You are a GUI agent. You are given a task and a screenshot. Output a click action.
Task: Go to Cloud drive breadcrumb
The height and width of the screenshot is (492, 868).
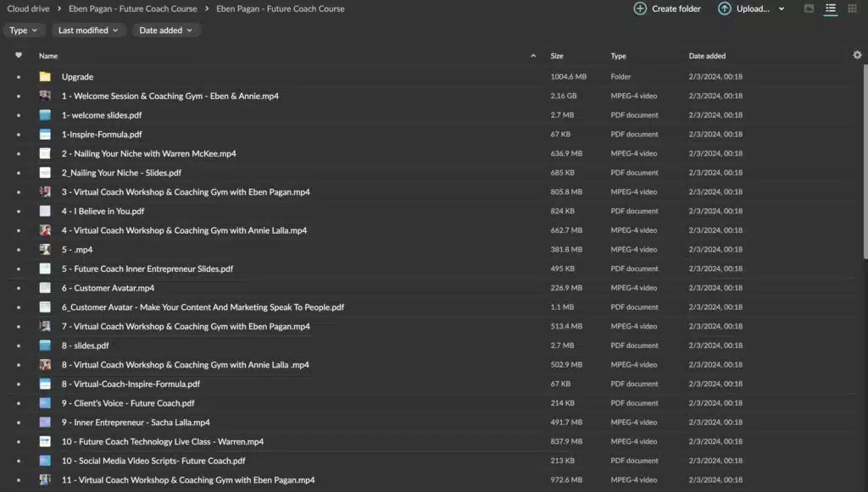click(x=28, y=8)
